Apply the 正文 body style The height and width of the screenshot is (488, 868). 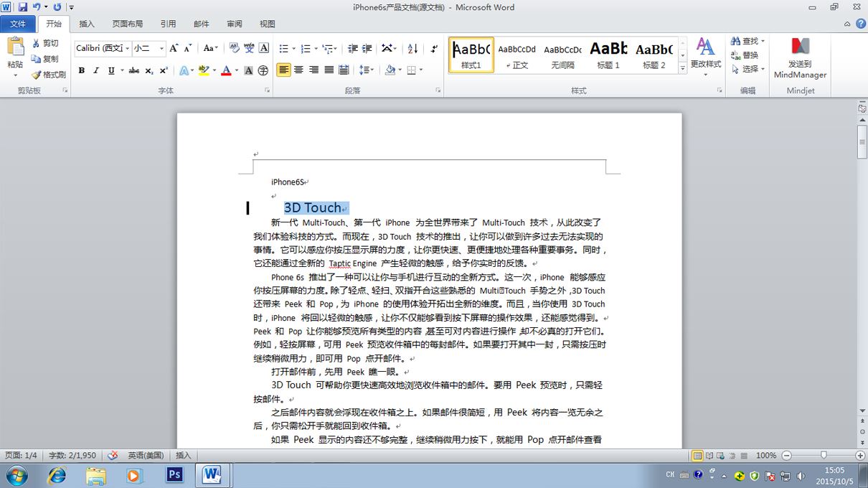click(x=516, y=55)
